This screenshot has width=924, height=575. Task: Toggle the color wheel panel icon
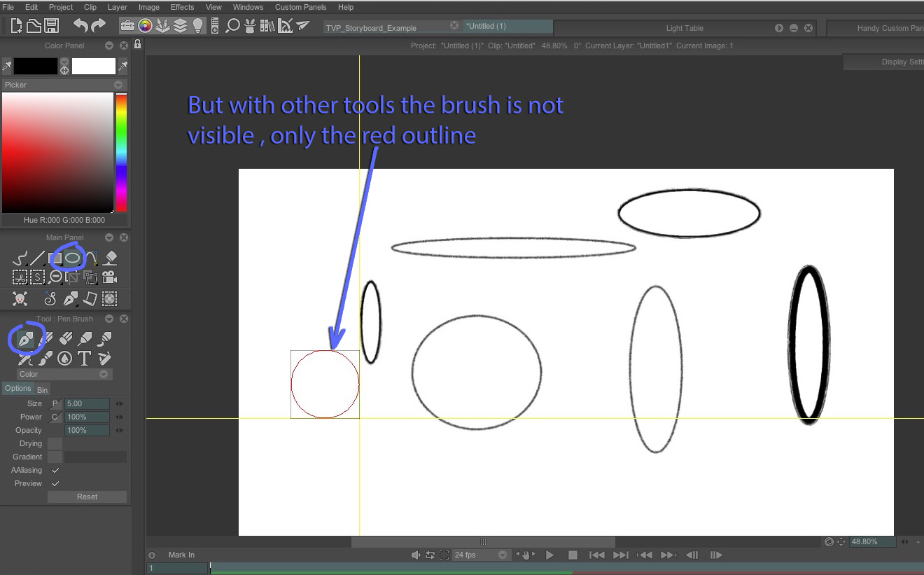[145, 26]
